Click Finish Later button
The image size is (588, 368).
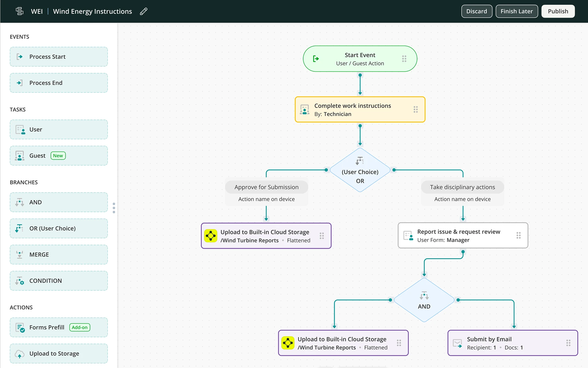pos(516,11)
